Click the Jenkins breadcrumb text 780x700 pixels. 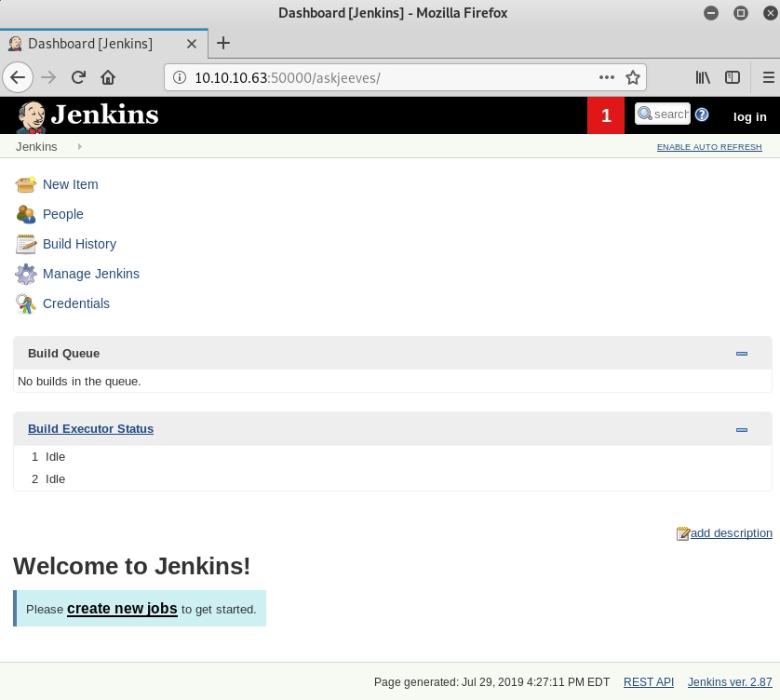(36, 147)
